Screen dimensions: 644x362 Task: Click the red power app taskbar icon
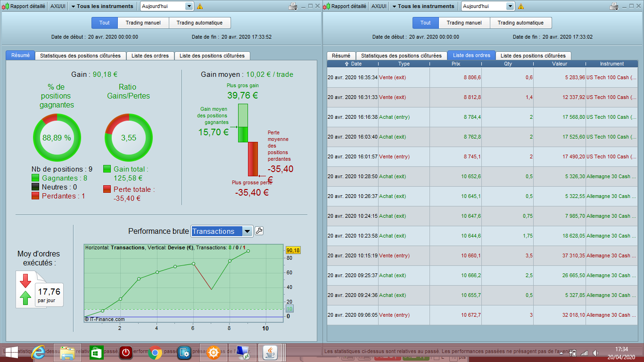(x=126, y=353)
